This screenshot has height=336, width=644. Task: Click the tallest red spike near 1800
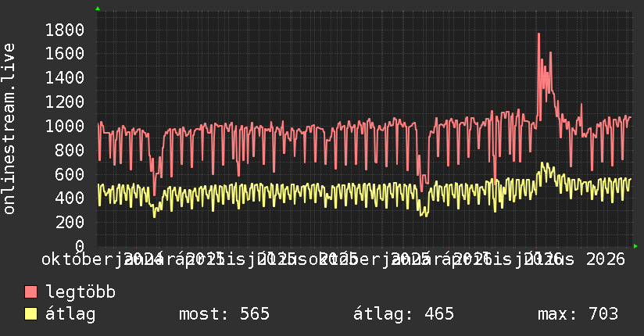538,35
